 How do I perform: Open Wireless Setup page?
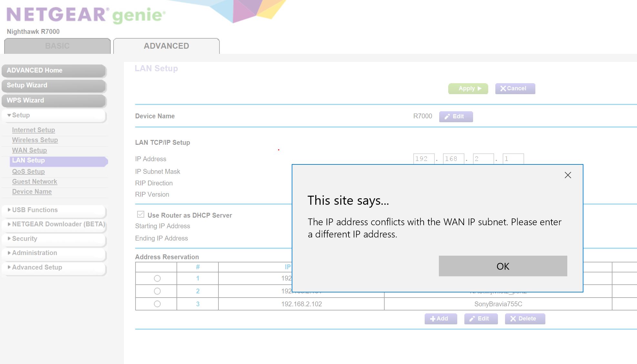point(35,140)
